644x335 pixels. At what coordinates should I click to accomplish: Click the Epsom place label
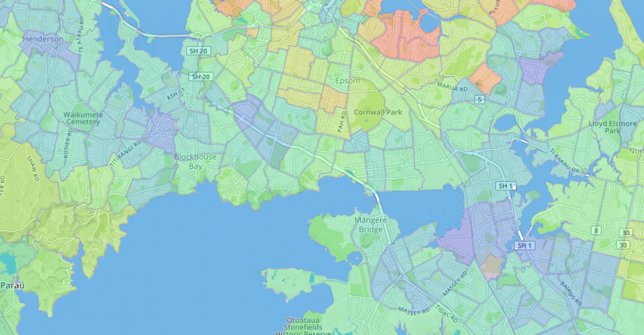coord(348,81)
